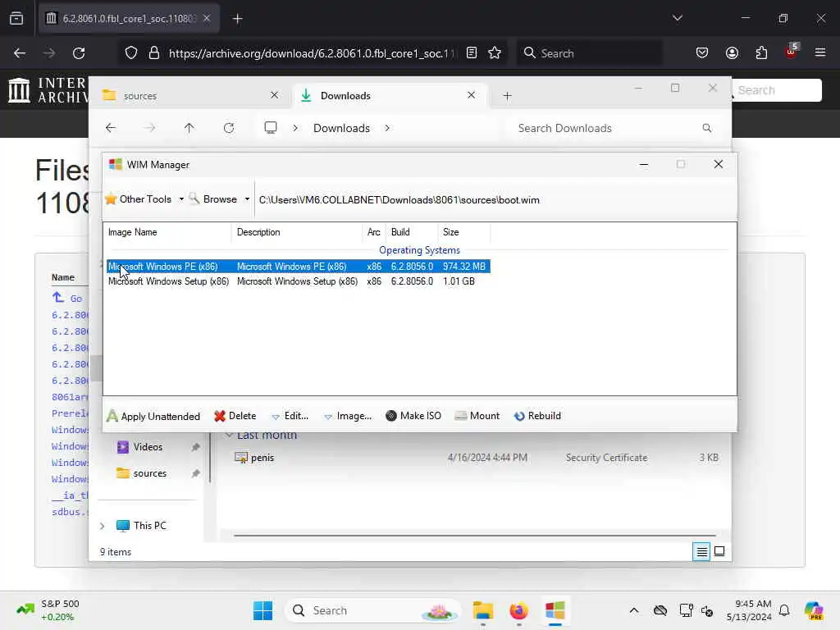The image size is (840, 630).
Task: Mount the selected WIM image
Action: (477, 416)
